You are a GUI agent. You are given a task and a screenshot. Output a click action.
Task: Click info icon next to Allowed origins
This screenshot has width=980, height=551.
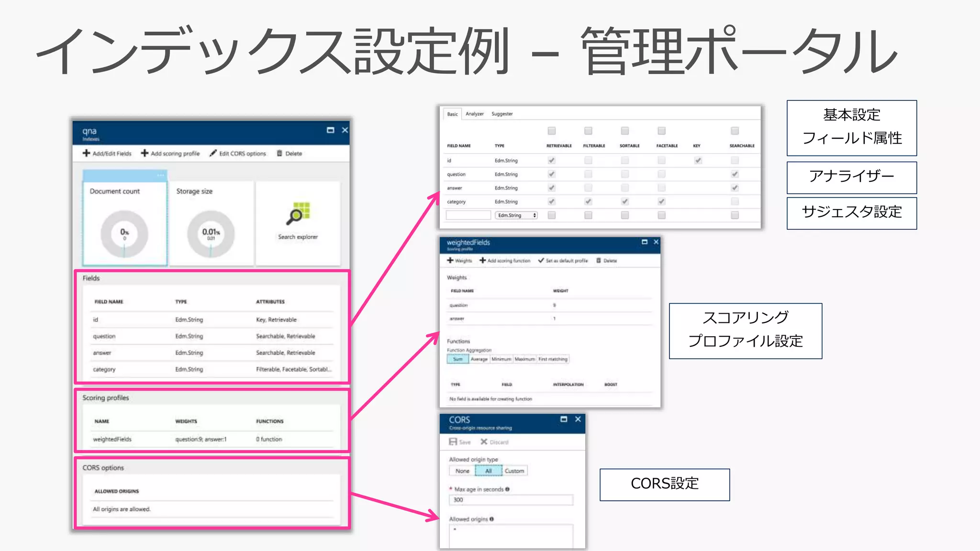(491, 519)
